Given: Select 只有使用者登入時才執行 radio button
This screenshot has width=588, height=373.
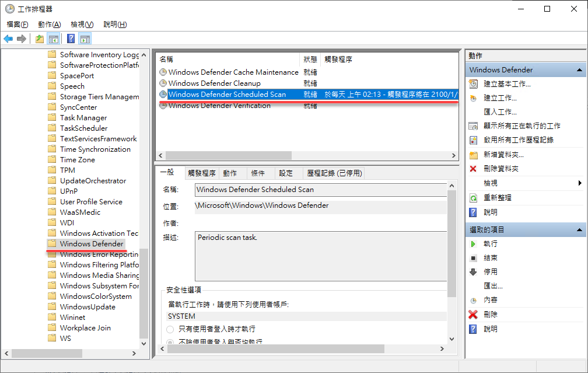Looking at the screenshot, I should [x=170, y=329].
